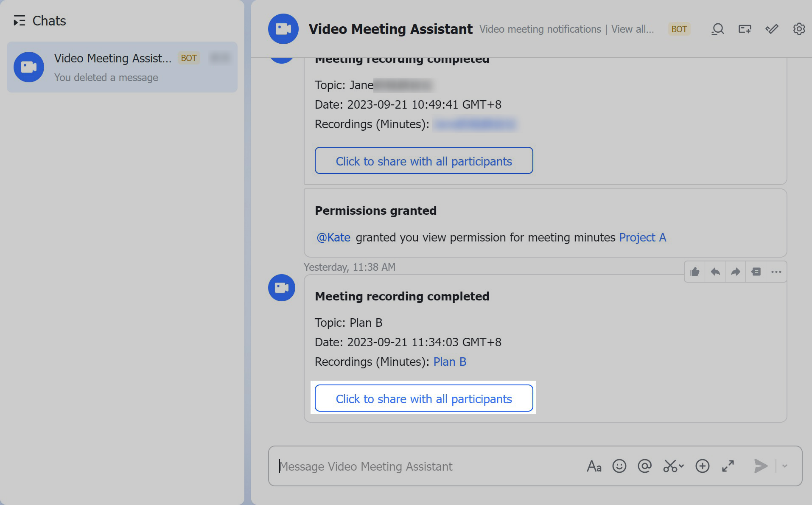Open chat settings gear
The image size is (812, 505).
point(799,29)
